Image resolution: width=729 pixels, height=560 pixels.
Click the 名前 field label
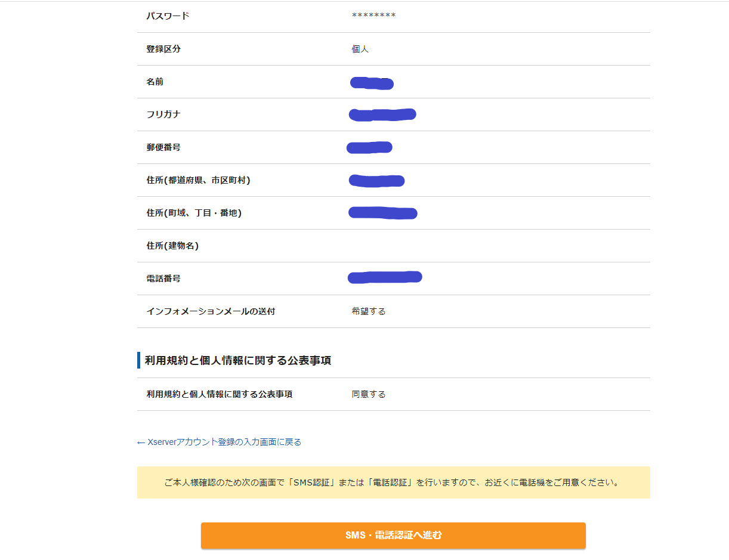155,82
